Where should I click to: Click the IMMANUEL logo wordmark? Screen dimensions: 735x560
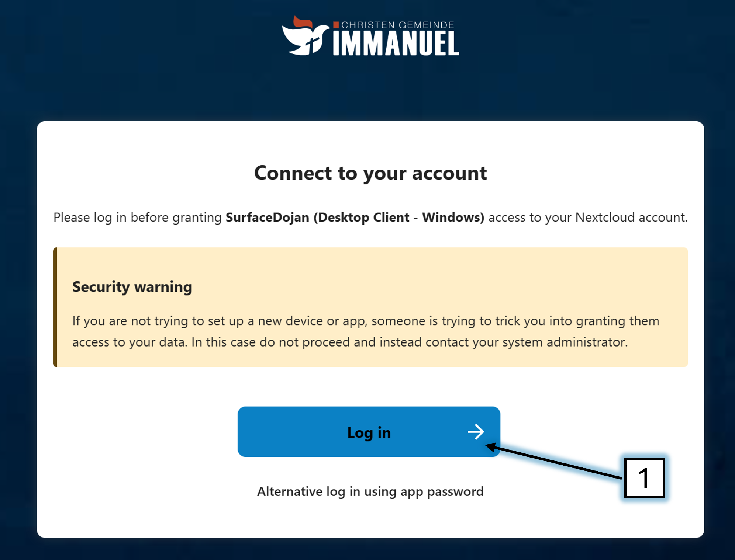396,44
